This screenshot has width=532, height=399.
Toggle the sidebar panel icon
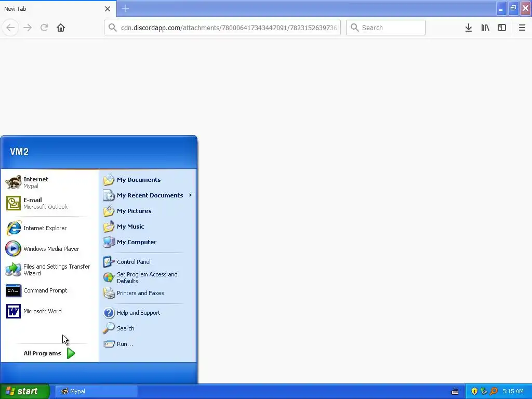pyautogui.click(x=502, y=28)
